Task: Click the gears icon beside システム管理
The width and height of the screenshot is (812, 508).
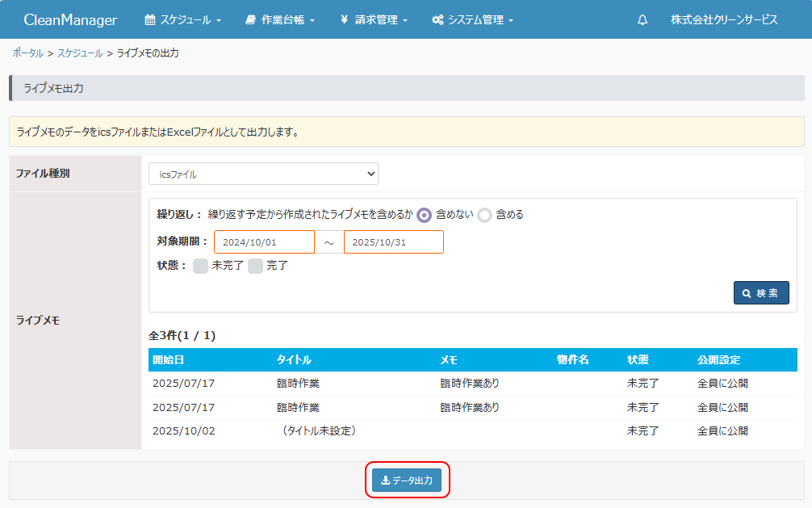Action: (437, 20)
